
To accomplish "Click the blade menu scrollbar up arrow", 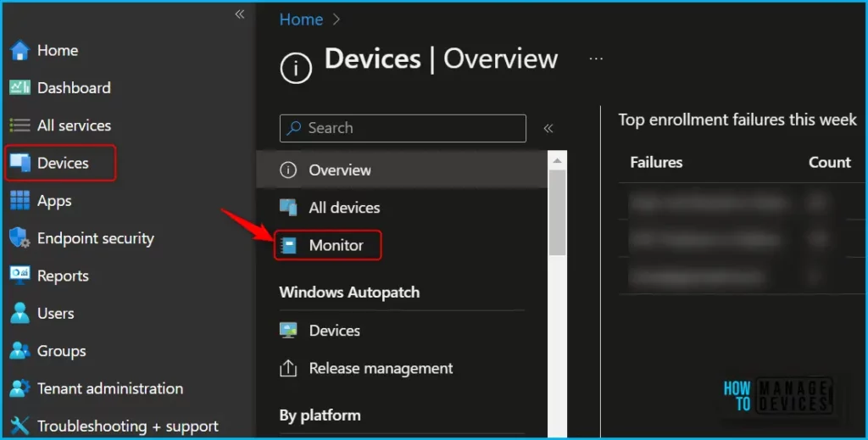I will pyautogui.click(x=558, y=160).
